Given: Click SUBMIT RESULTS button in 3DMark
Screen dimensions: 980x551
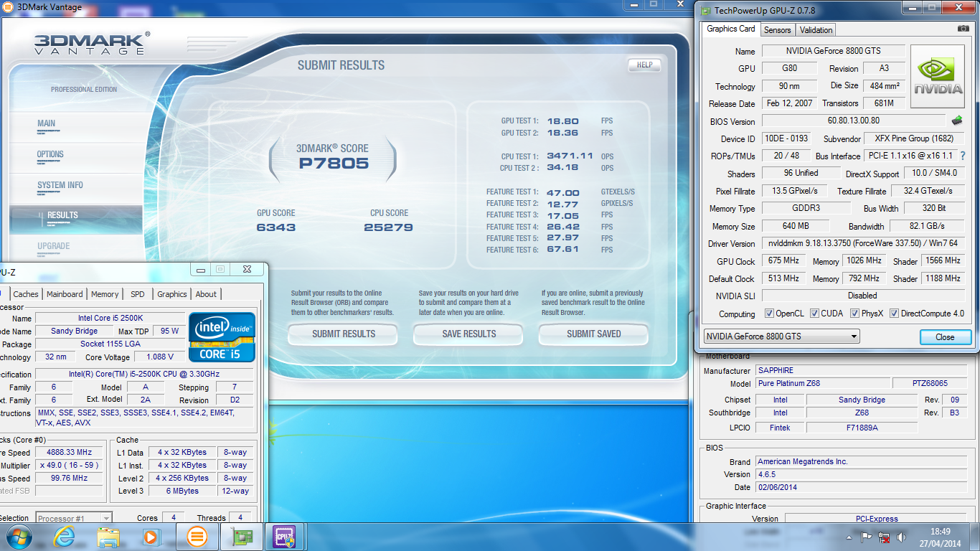Looking at the screenshot, I should (x=343, y=334).
